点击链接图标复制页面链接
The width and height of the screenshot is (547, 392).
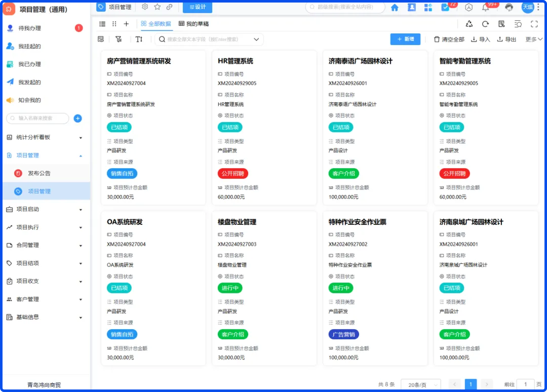coord(169,7)
